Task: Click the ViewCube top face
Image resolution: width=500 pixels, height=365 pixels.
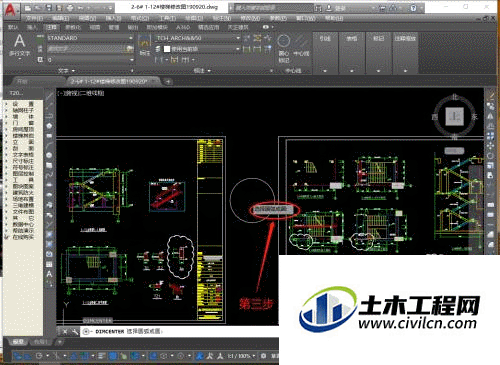Action: pos(455,116)
